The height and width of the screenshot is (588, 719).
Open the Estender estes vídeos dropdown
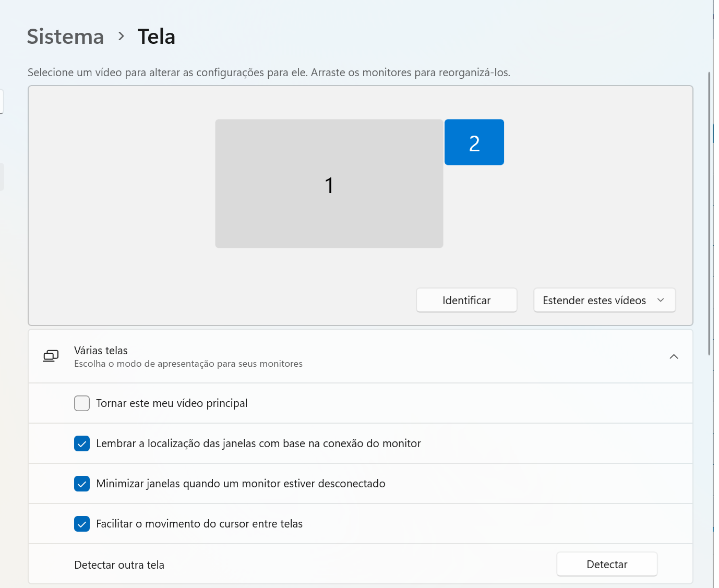point(604,300)
